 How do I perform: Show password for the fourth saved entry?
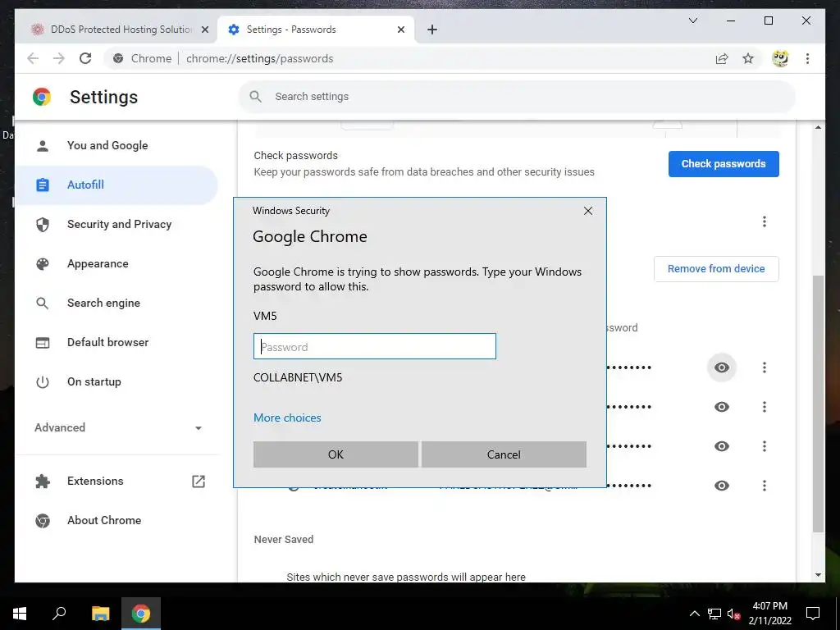click(722, 486)
